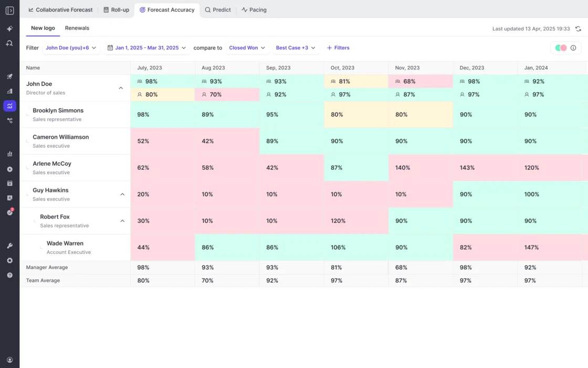This screenshot has height=368, width=588.
Task: Select the highlighted forecast chart sidebar icon
Action: click(x=10, y=106)
